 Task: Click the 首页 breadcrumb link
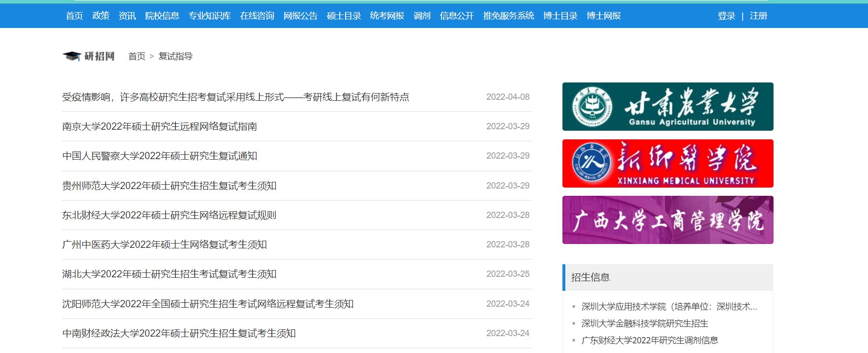click(137, 56)
